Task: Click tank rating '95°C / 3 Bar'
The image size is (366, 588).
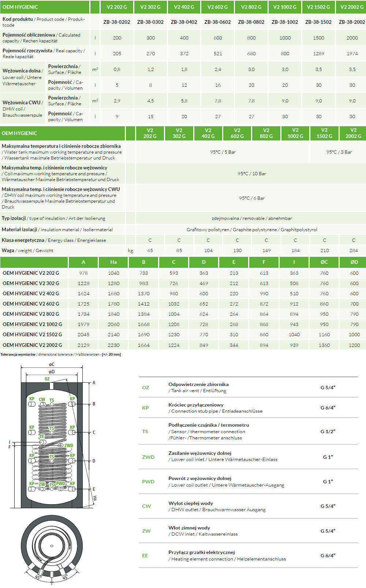Action: [339, 152]
